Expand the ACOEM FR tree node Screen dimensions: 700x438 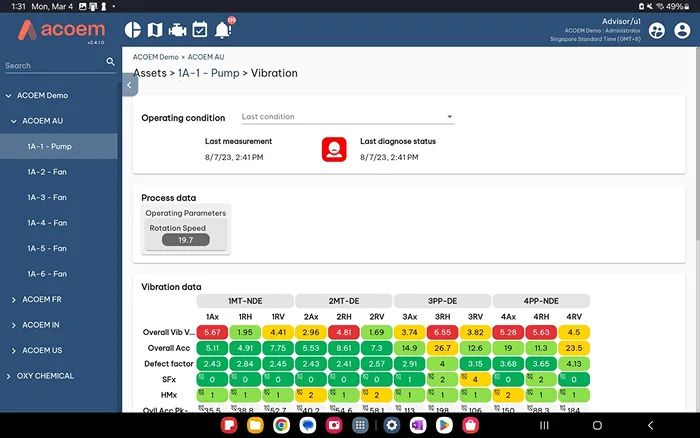13,300
